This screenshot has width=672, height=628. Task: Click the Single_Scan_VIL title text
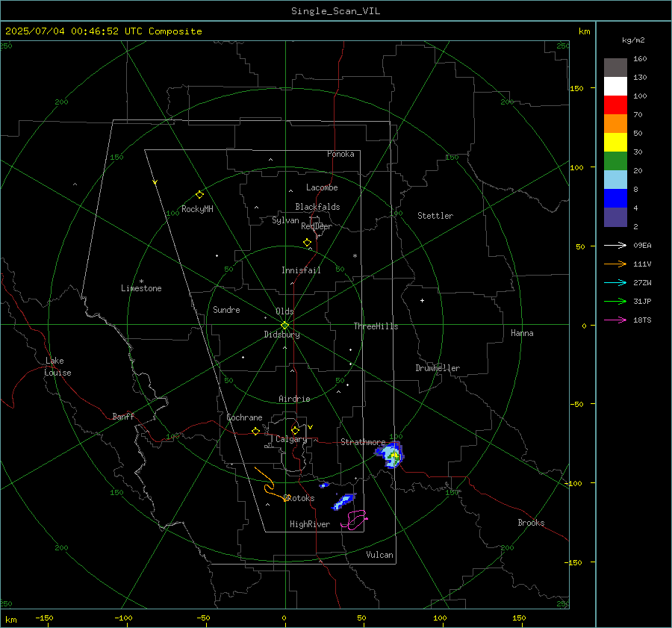(x=335, y=11)
